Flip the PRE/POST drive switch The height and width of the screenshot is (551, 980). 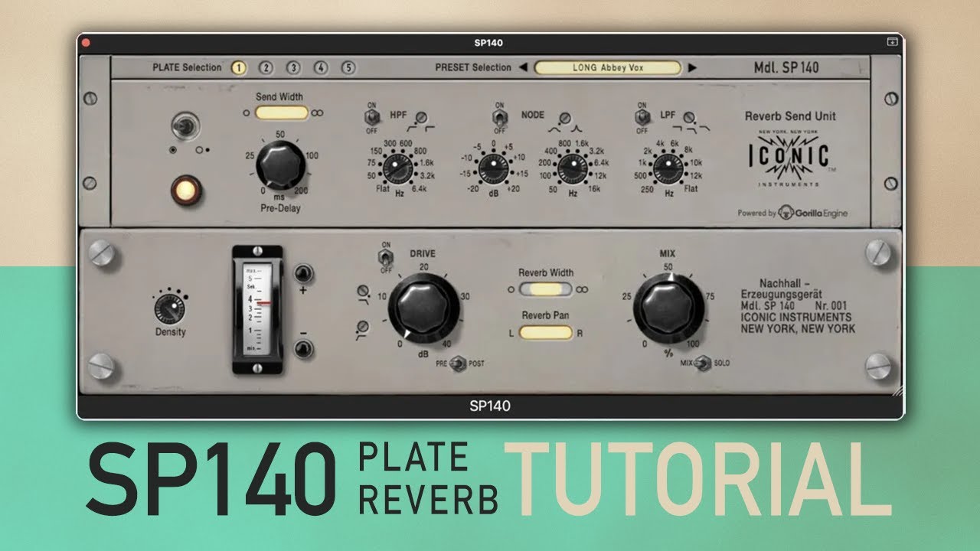coord(458,364)
